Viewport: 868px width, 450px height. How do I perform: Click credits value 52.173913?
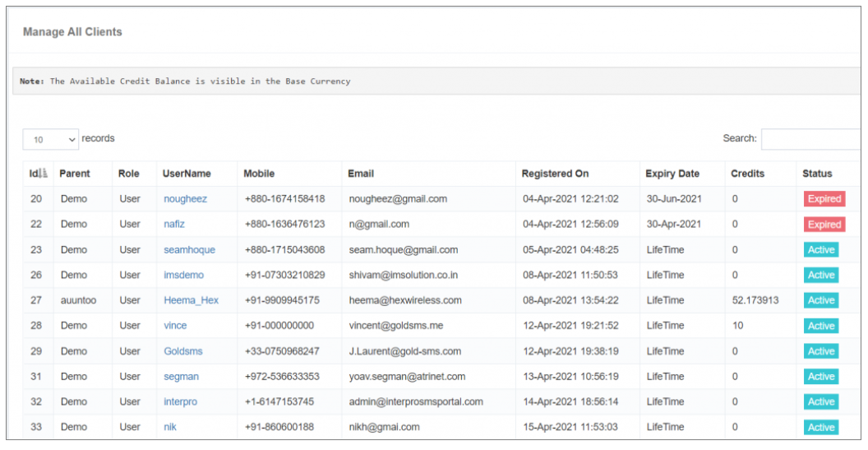755,300
